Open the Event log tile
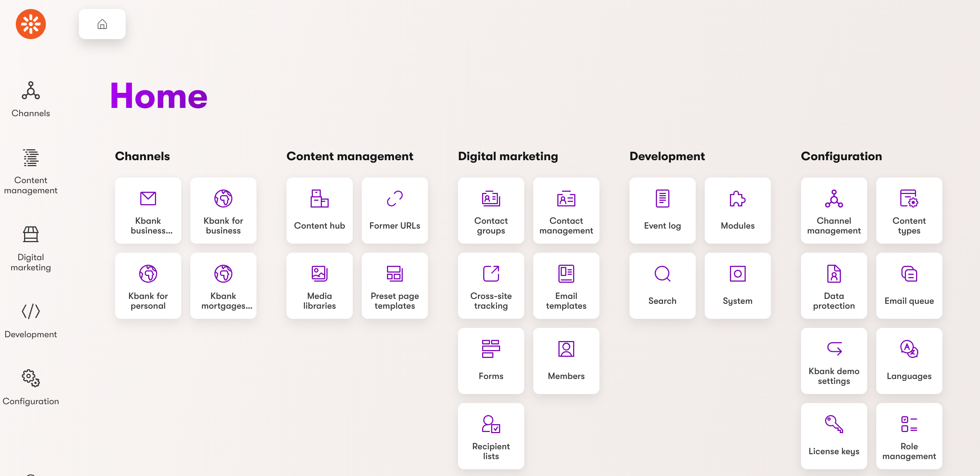 click(662, 210)
